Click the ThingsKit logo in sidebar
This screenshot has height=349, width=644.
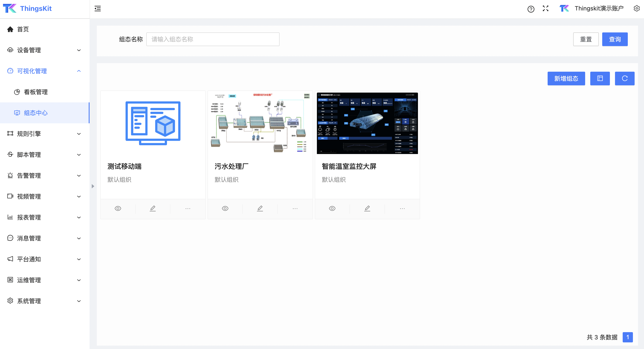[27, 9]
